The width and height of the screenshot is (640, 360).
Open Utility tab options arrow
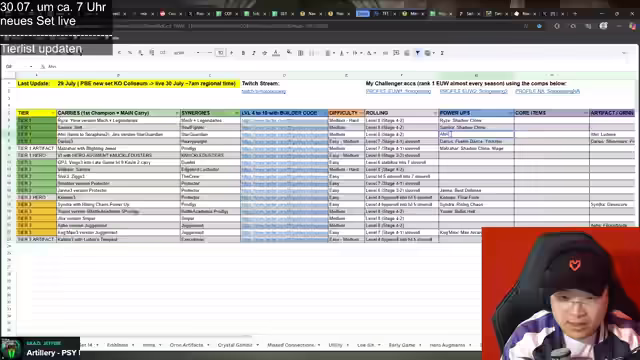point(347,345)
